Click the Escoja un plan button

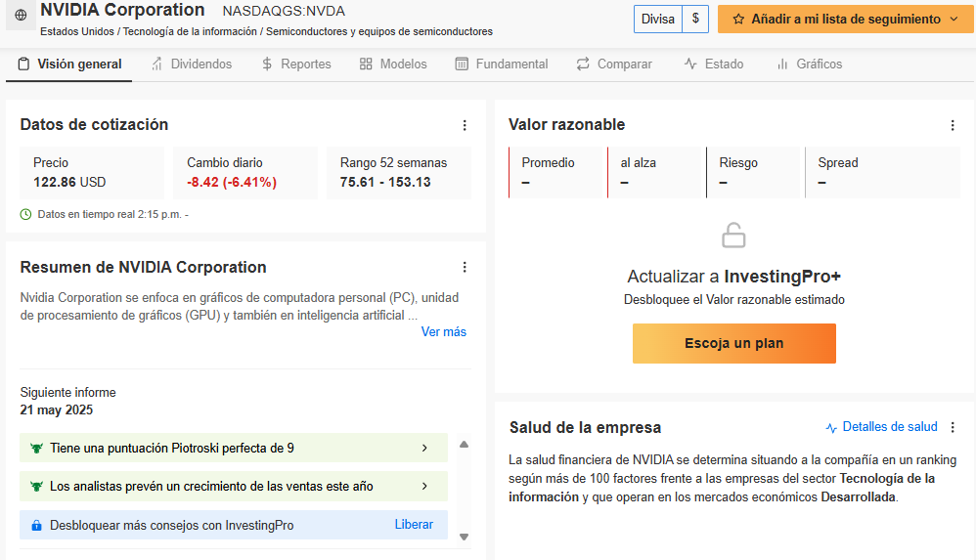733,343
